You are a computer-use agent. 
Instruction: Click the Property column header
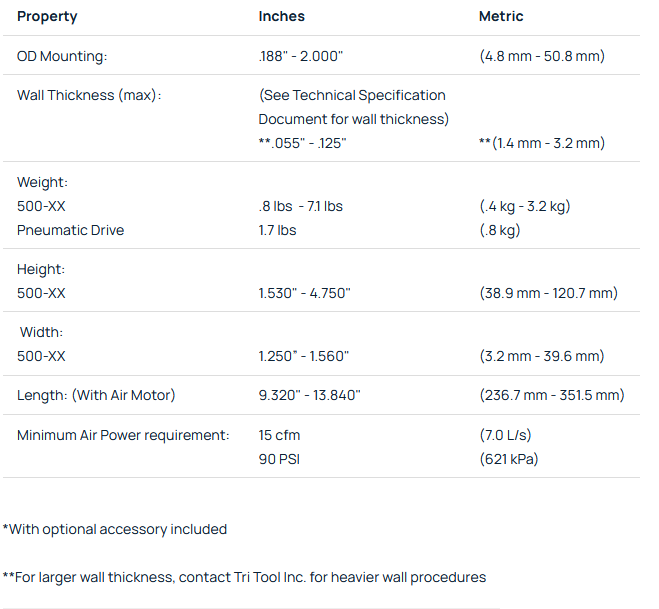pos(47,17)
